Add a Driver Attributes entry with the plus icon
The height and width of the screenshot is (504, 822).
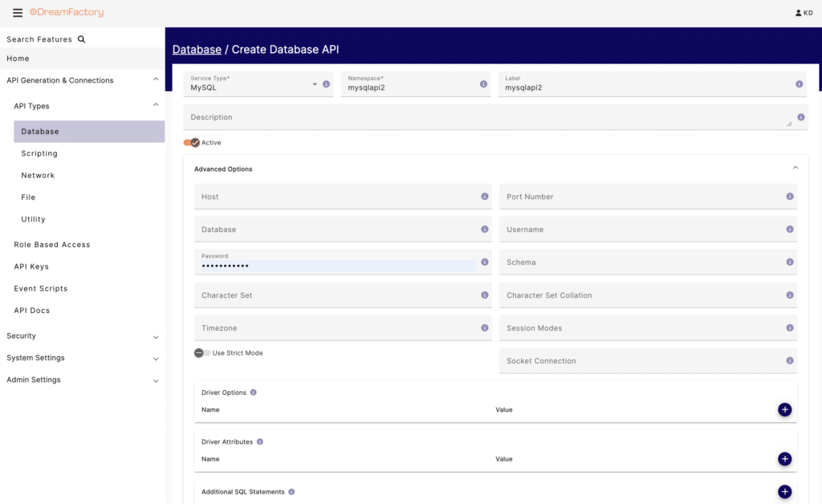784,459
